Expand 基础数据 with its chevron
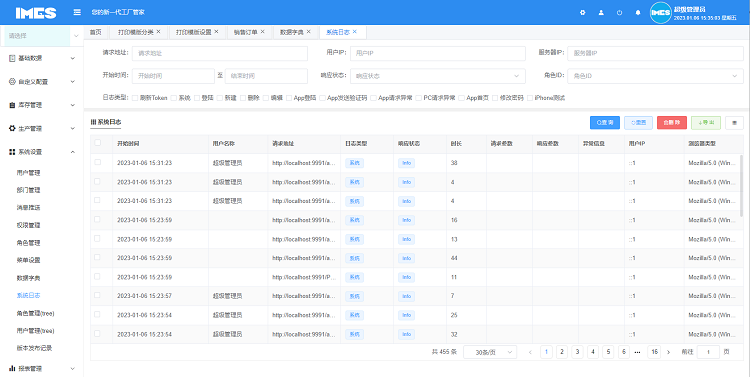 pos(73,58)
